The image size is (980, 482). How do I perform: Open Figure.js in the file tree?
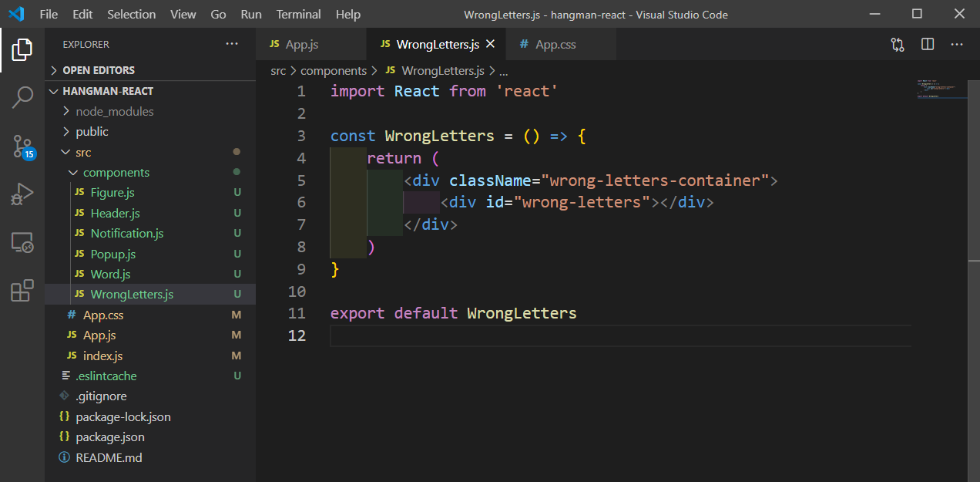pyautogui.click(x=112, y=193)
